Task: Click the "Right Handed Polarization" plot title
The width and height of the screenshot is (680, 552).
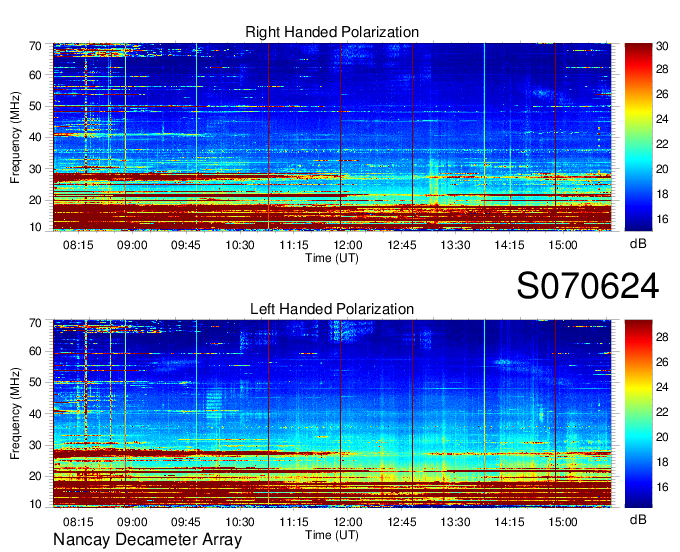Action: point(332,32)
